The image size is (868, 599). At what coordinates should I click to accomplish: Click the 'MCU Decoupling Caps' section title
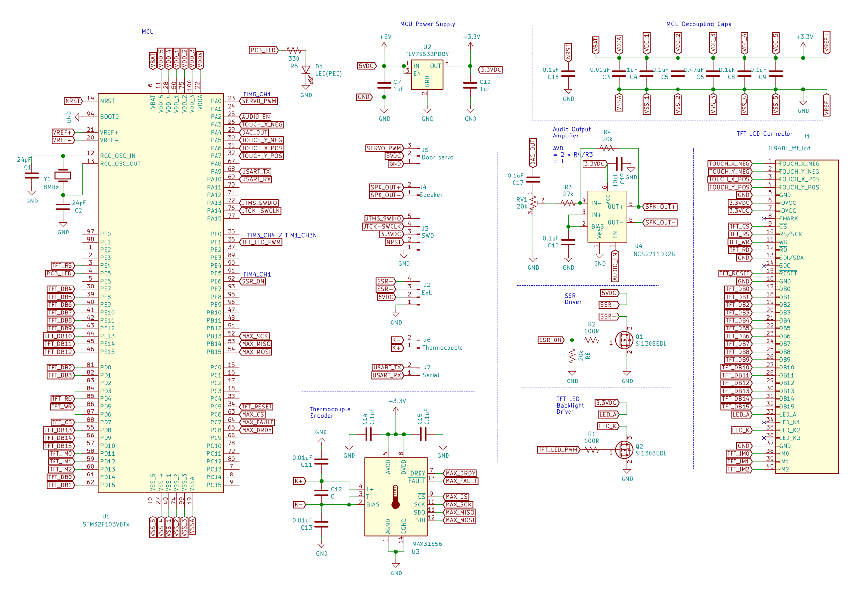click(698, 24)
